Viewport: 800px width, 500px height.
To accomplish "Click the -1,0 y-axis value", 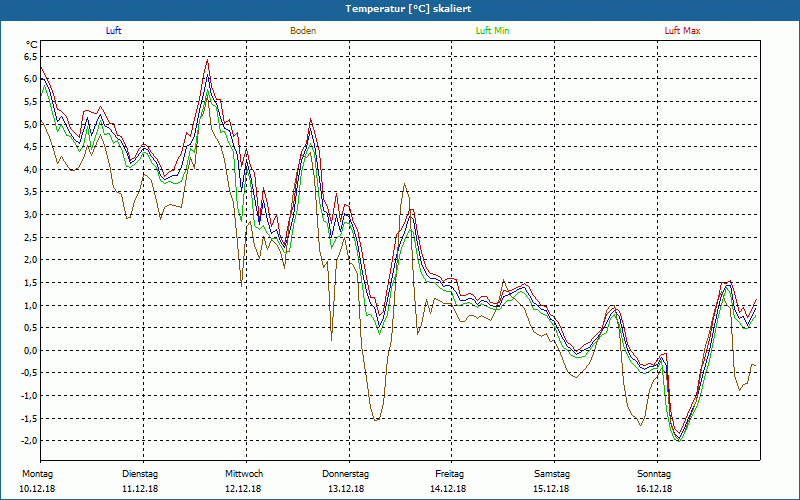I will click(29, 395).
